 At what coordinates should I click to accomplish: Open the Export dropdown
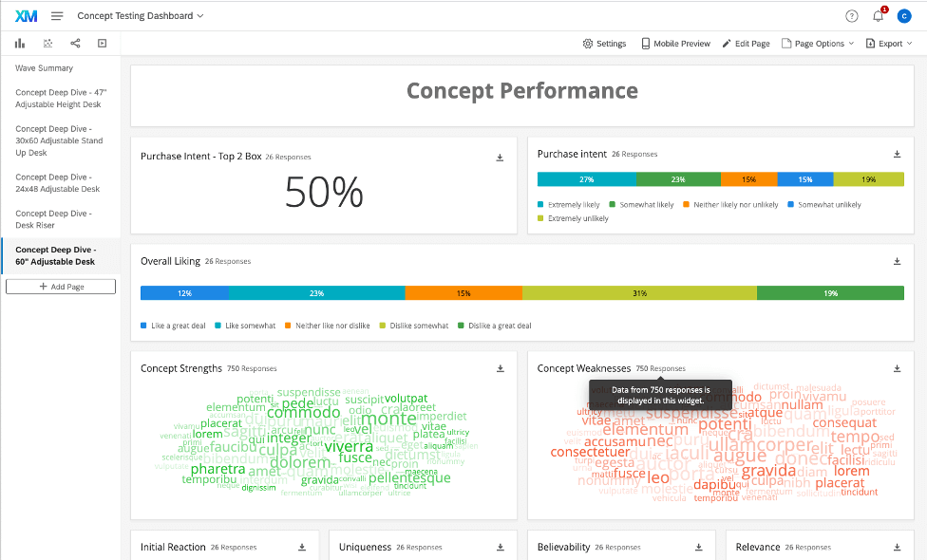coord(886,44)
